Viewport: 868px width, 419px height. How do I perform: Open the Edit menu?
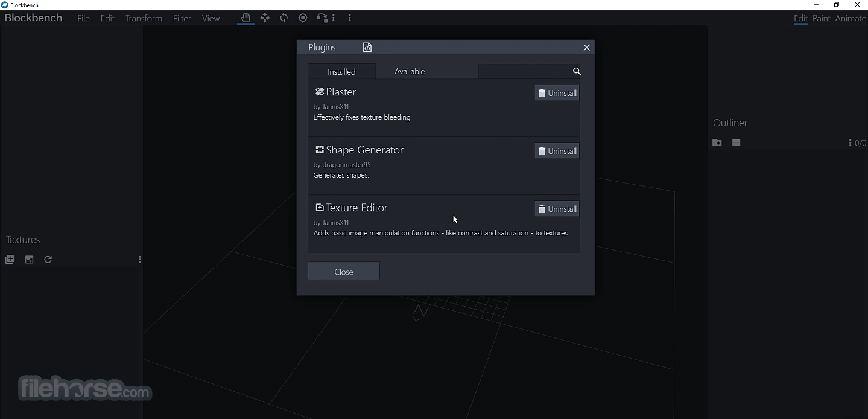click(x=107, y=18)
